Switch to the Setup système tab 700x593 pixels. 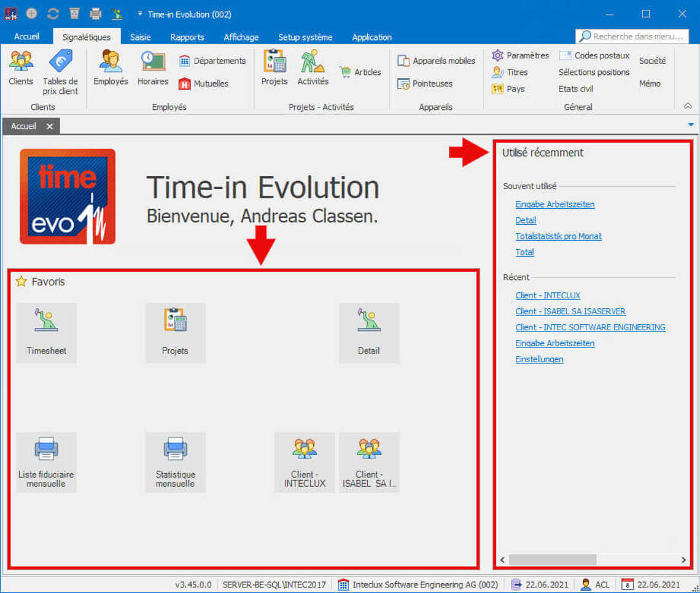point(305,37)
